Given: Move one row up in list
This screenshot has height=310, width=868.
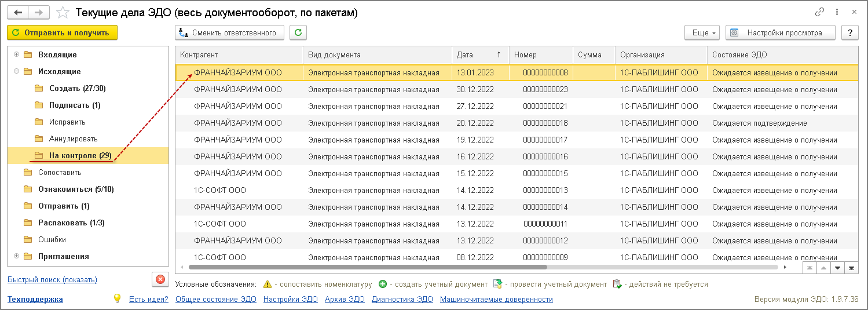Looking at the screenshot, I should (823, 268).
